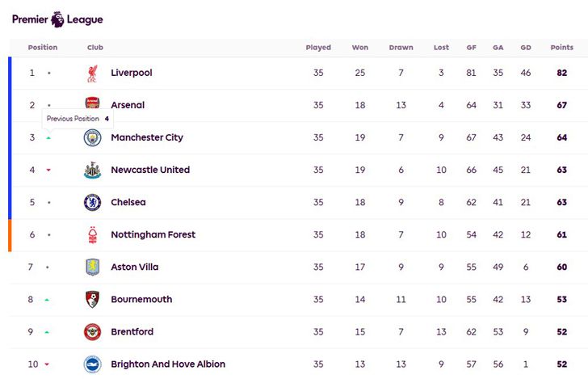588x379 pixels.
Task: Click Manchester City's green up arrow indicator
Action: click(x=48, y=138)
